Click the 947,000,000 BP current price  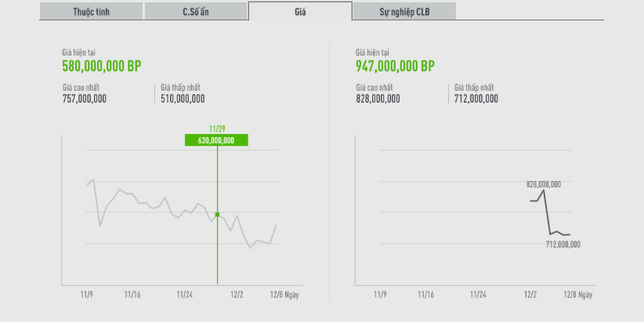(395, 67)
